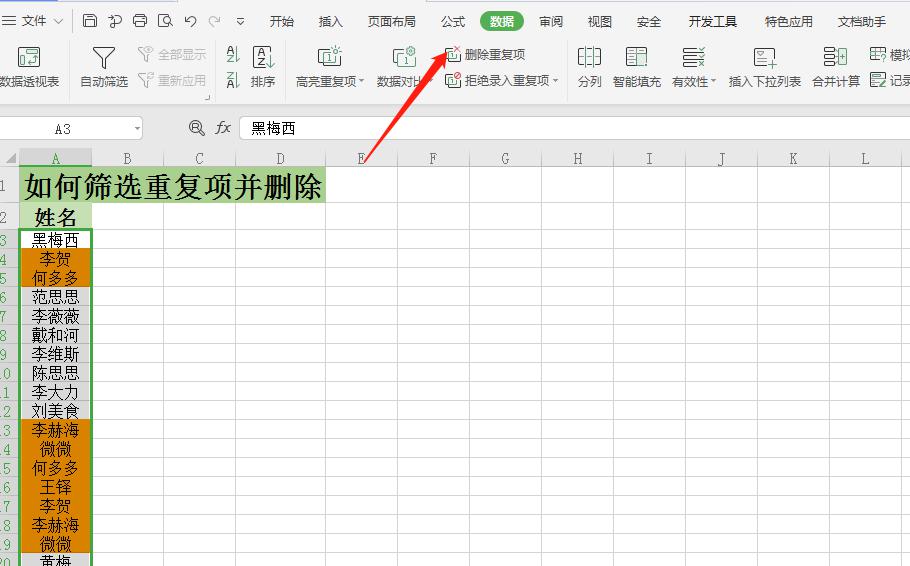Switch to the 插入 tab
Image resolution: width=910 pixels, height=566 pixels.
click(x=331, y=21)
